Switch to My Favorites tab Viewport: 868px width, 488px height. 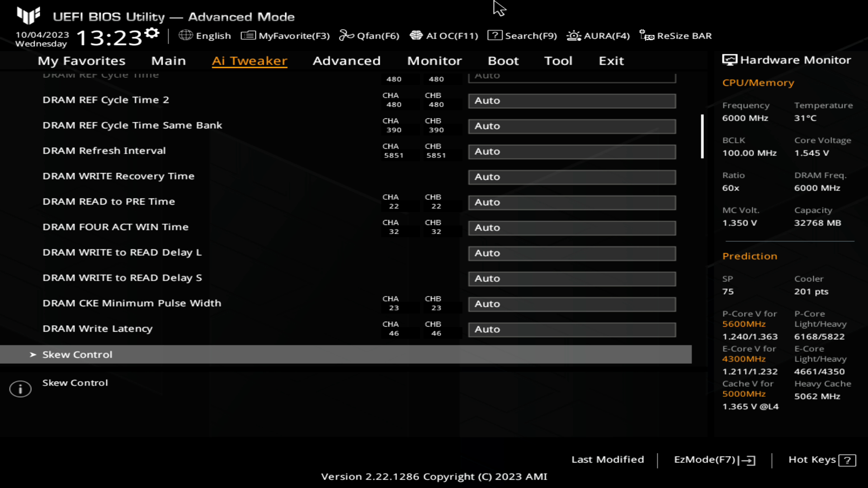(81, 61)
